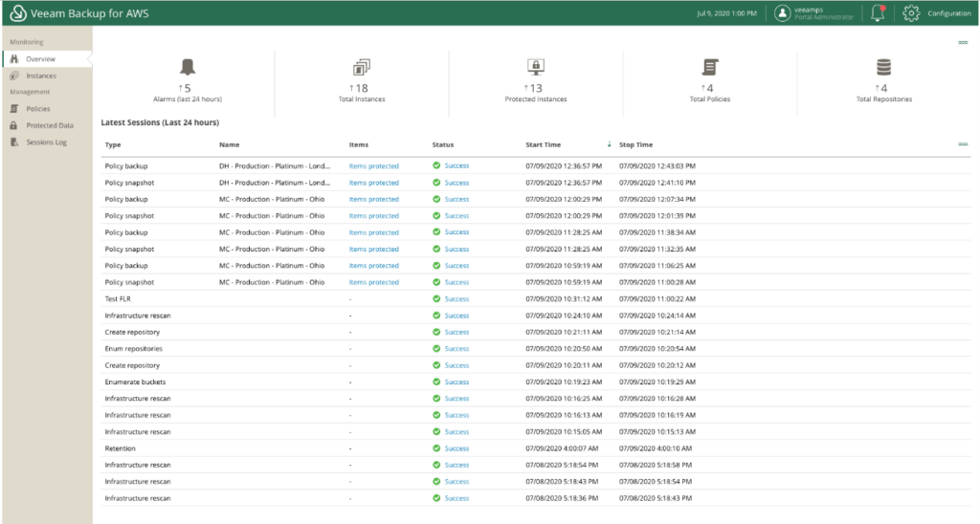Click the success check icon for Retention row
Viewport: 980px width, 524px height.
coord(436,448)
